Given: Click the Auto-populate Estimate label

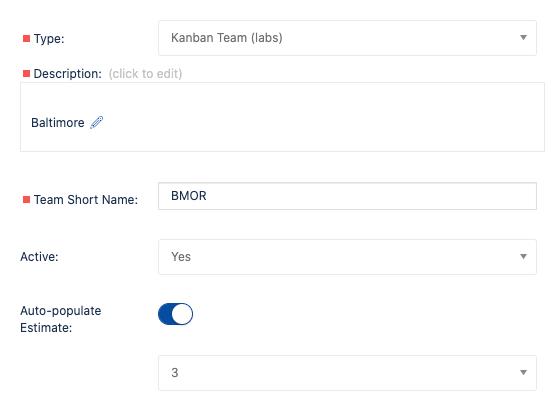Looking at the screenshot, I should pyautogui.click(x=61, y=319).
